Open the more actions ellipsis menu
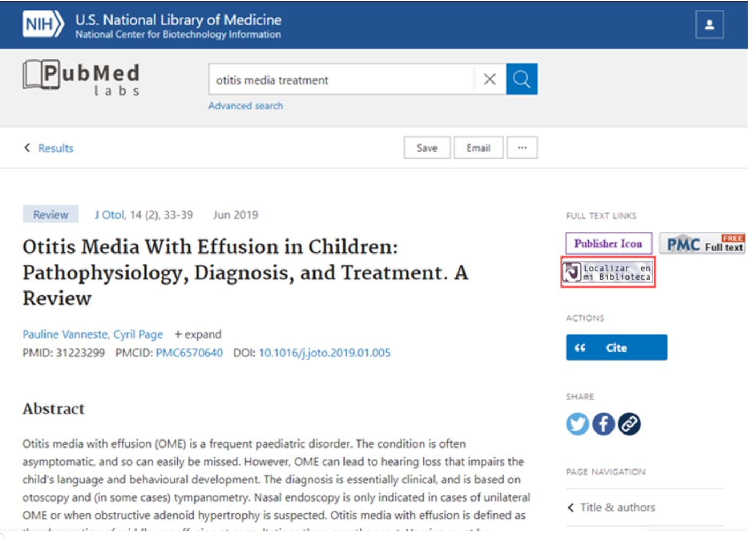 [x=522, y=148]
